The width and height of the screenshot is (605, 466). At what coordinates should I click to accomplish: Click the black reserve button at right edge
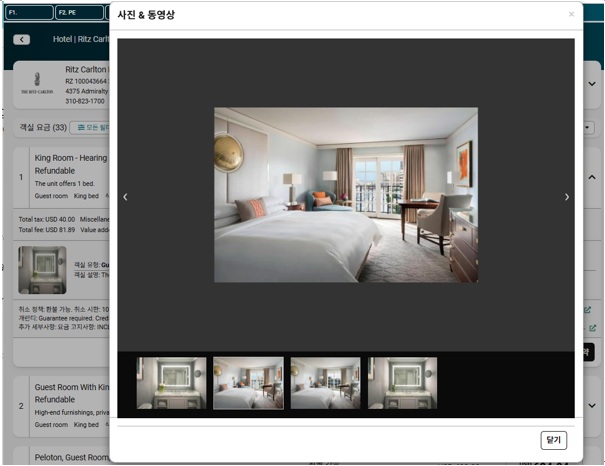tap(588, 352)
